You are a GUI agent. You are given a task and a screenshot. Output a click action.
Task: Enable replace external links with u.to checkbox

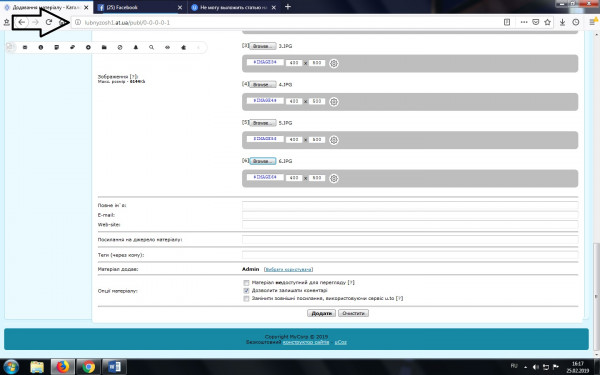pos(246,298)
